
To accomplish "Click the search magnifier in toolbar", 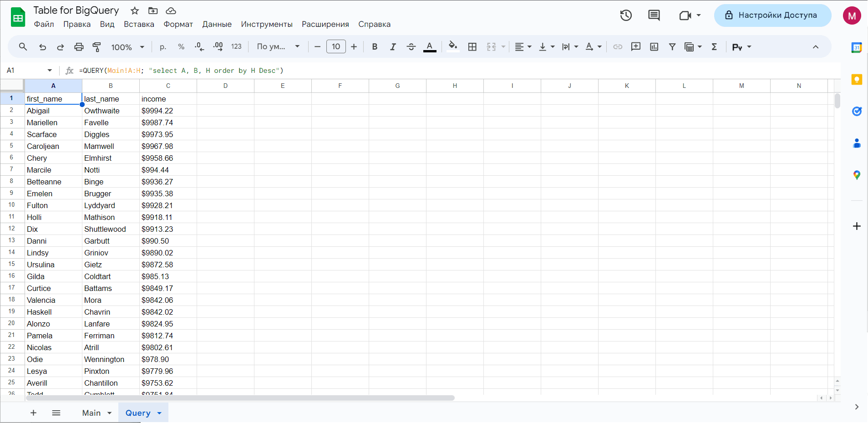I will [x=23, y=46].
